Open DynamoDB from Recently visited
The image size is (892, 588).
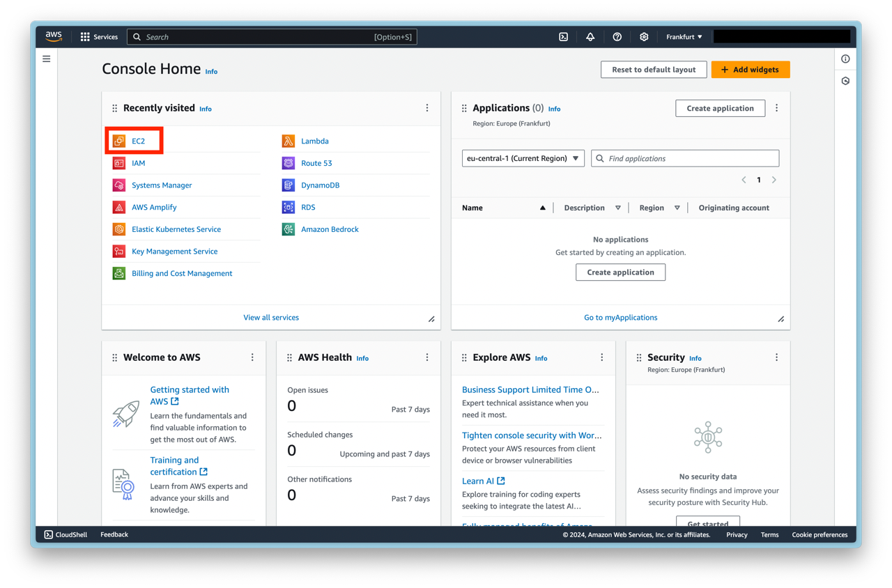click(x=320, y=185)
